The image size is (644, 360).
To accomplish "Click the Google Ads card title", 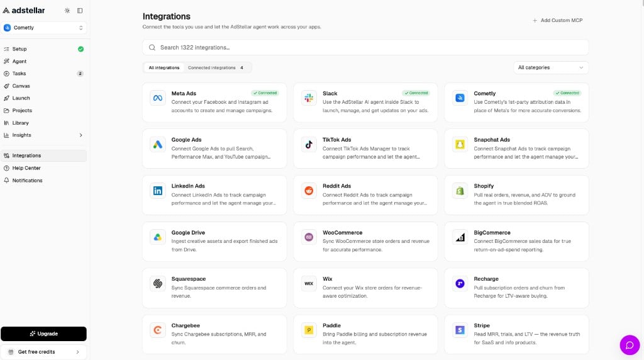I will (x=186, y=140).
